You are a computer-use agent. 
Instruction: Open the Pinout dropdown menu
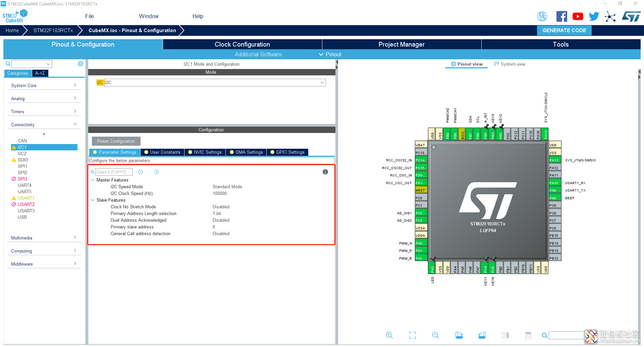click(x=330, y=54)
